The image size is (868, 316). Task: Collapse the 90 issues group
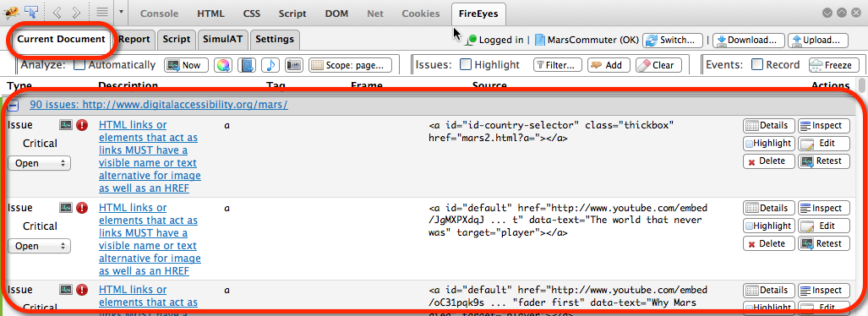click(x=14, y=105)
